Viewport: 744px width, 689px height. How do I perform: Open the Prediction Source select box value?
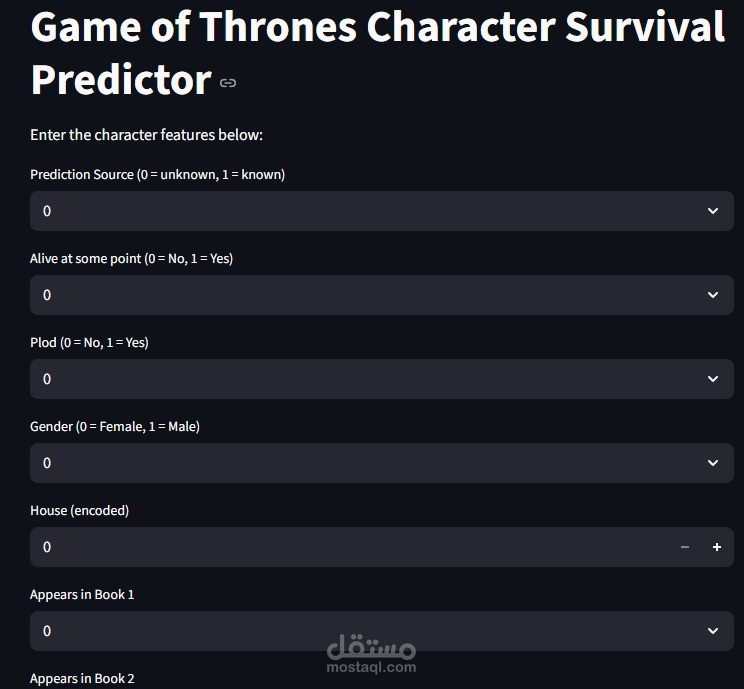click(x=350, y=211)
